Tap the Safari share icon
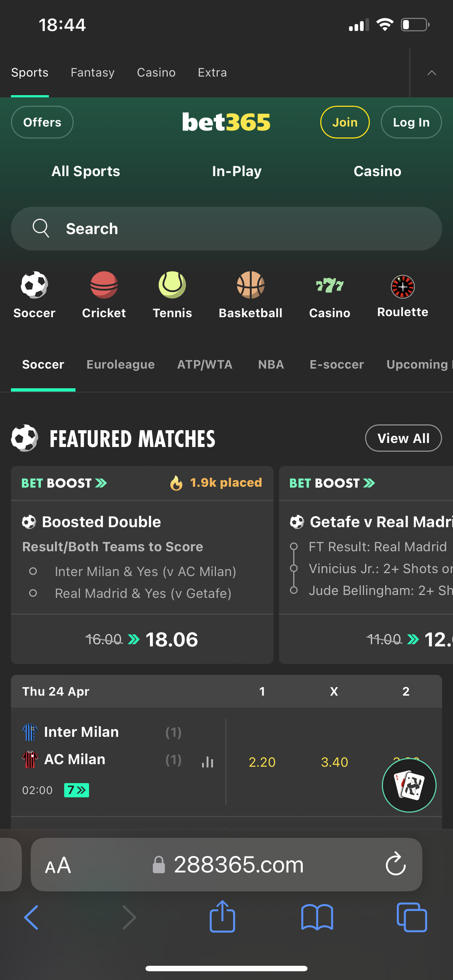 pos(222,917)
